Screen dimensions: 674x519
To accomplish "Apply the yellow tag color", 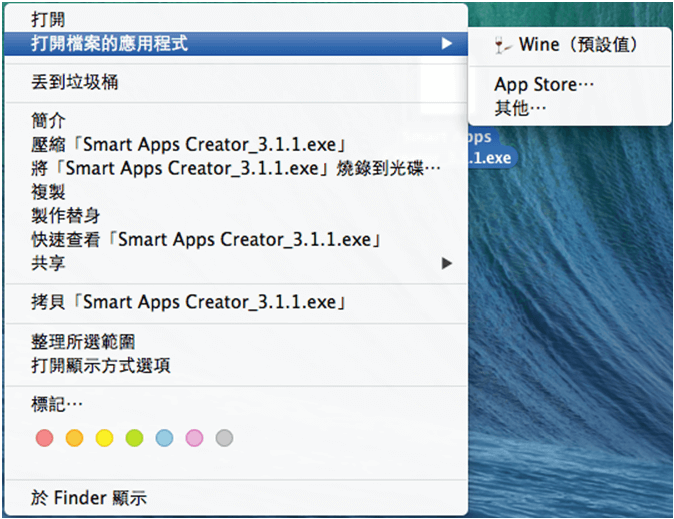I will (104, 438).
